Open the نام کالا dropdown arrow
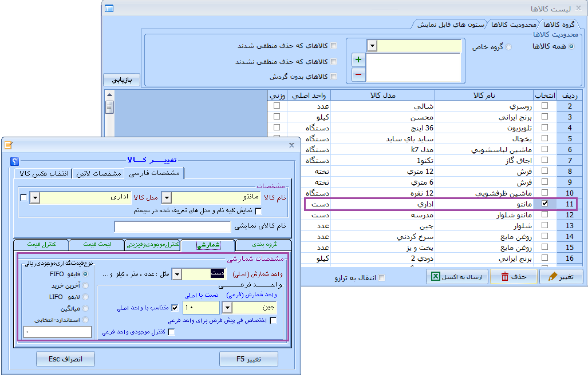588x378 pixels. point(167,197)
